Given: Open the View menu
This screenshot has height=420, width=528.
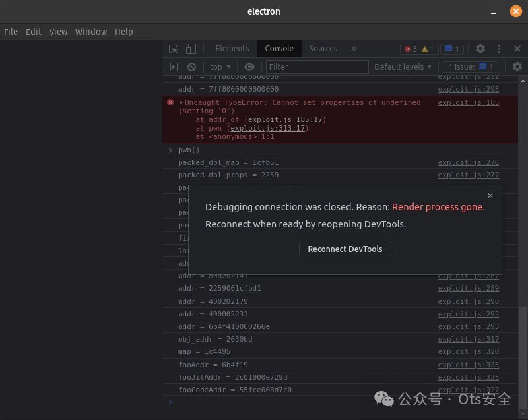Looking at the screenshot, I should pyautogui.click(x=58, y=32).
